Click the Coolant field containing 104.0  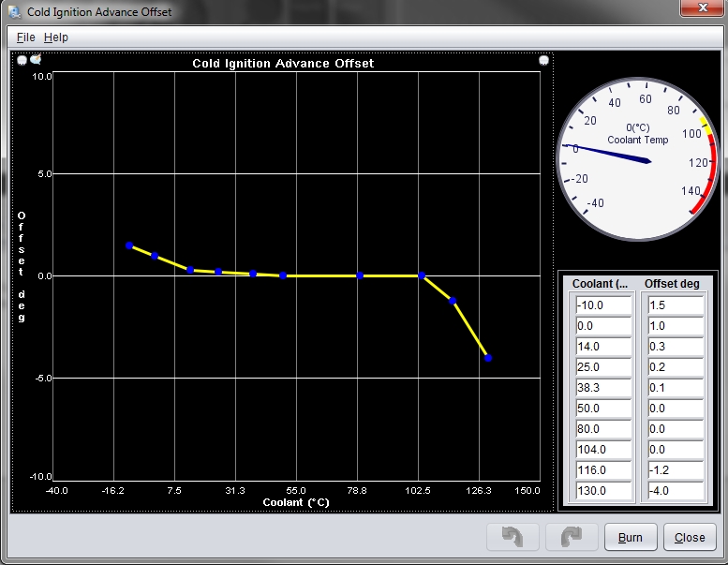pyautogui.click(x=603, y=450)
